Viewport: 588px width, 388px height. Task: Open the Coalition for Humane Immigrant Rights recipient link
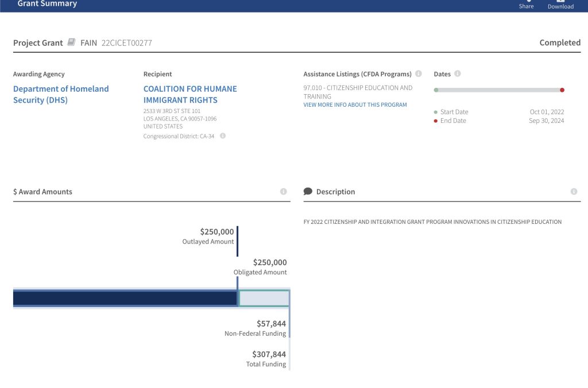tap(190, 94)
